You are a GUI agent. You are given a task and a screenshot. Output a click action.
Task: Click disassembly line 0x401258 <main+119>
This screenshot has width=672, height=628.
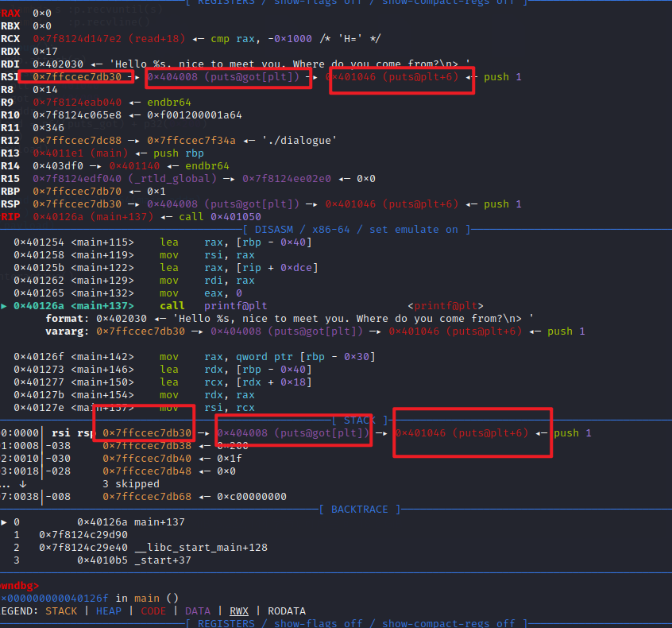[x=134, y=255]
